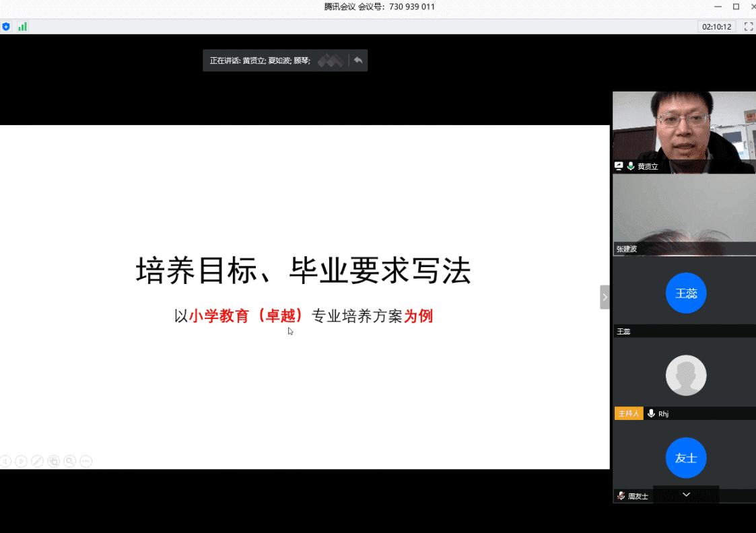Click the 王蕊 blue avatar tile
This screenshot has height=533, width=756.
coord(685,293)
